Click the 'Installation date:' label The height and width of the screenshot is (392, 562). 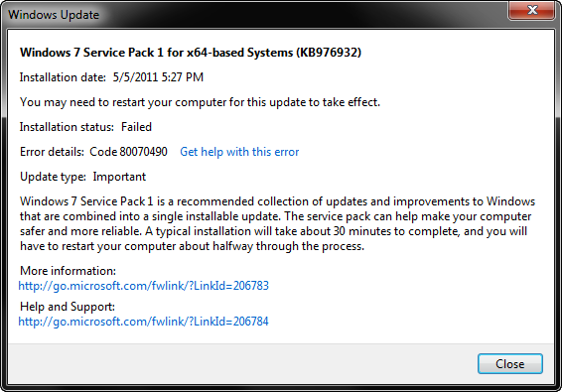(63, 77)
